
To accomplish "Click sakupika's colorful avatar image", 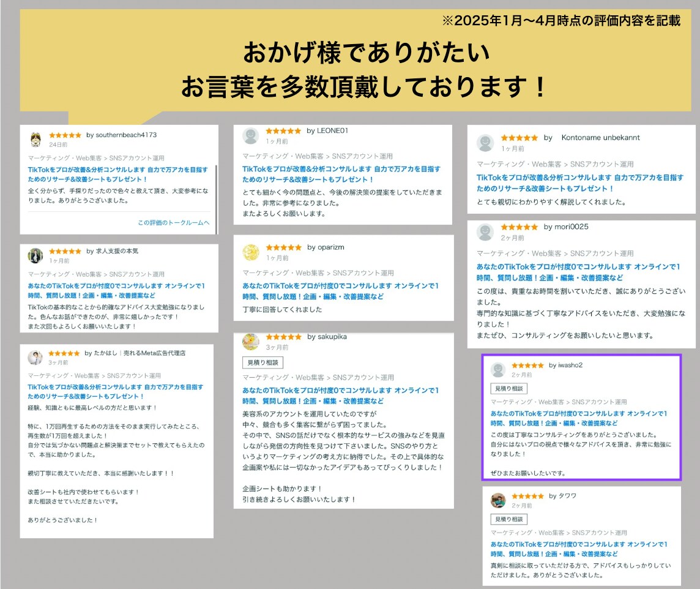I will (x=250, y=342).
